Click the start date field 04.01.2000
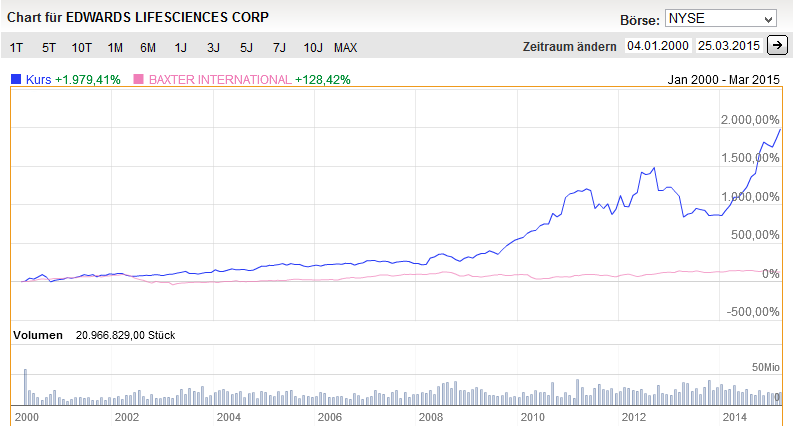 click(657, 46)
